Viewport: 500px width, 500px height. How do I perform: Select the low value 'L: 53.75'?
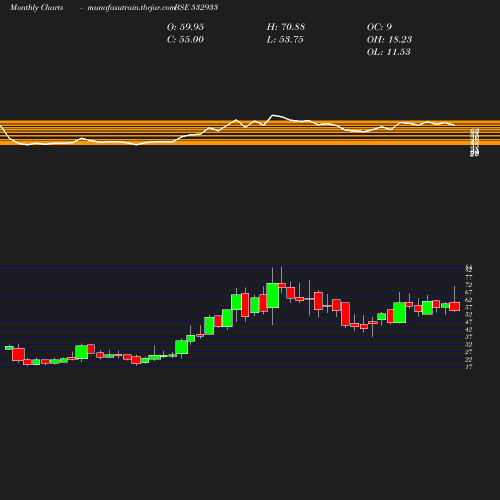tap(285, 40)
